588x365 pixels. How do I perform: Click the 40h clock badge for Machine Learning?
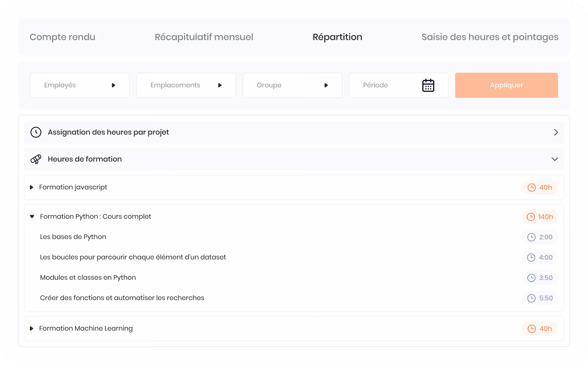(x=540, y=329)
